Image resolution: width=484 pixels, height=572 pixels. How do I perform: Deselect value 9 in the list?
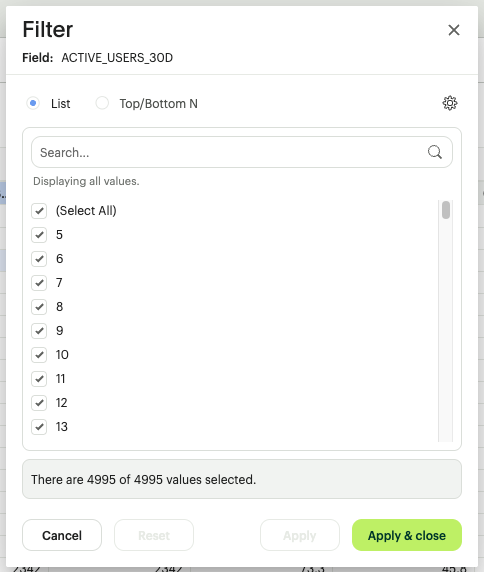[x=39, y=331]
